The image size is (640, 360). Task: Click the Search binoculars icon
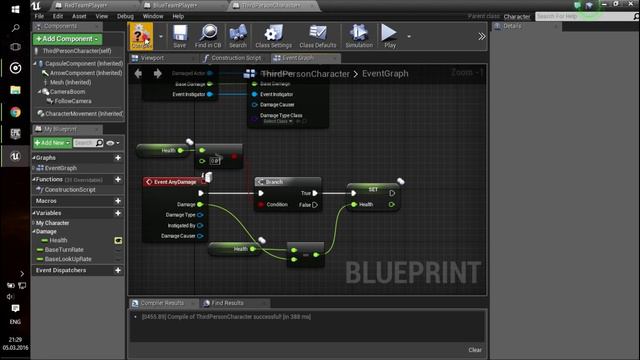pyautogui.click(x=238, y=36)
